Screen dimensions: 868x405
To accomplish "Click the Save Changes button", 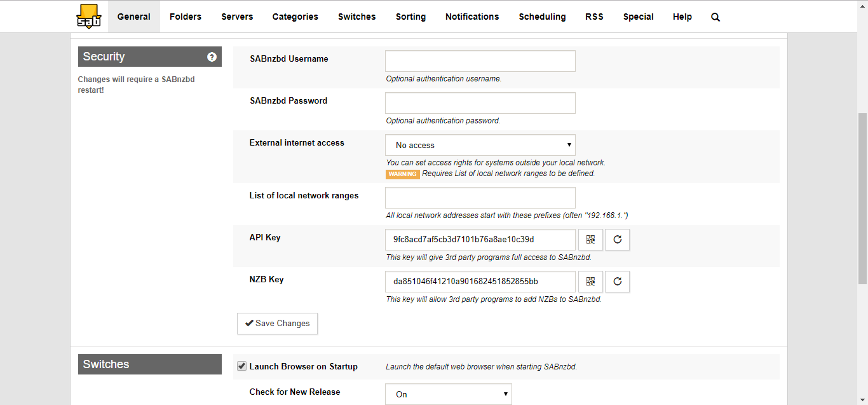I will pos(277,323).
